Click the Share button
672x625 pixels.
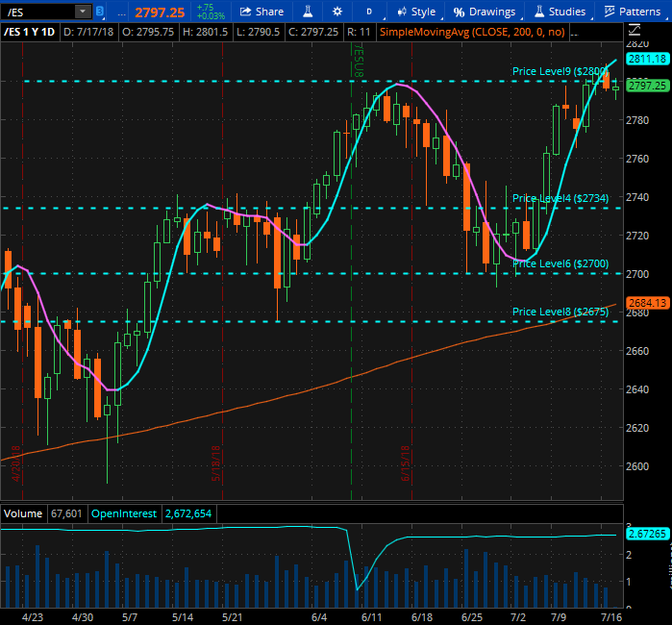tap(261, 12)
